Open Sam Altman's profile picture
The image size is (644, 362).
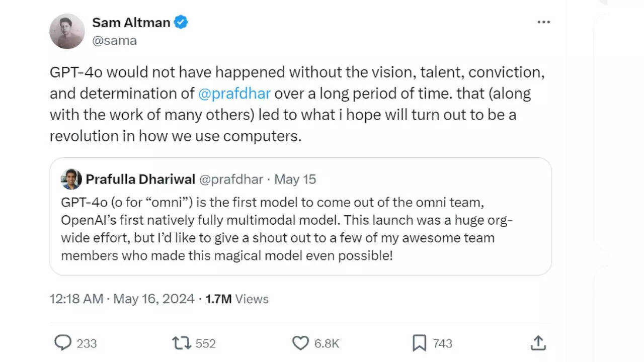coord(67,31)
